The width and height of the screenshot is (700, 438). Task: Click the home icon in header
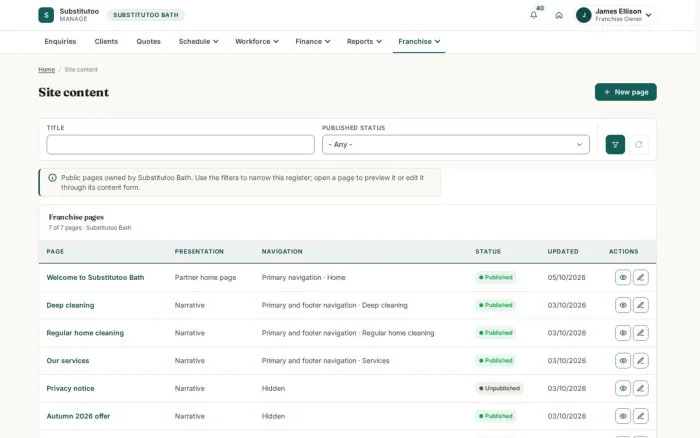click(x=559, y=15)
